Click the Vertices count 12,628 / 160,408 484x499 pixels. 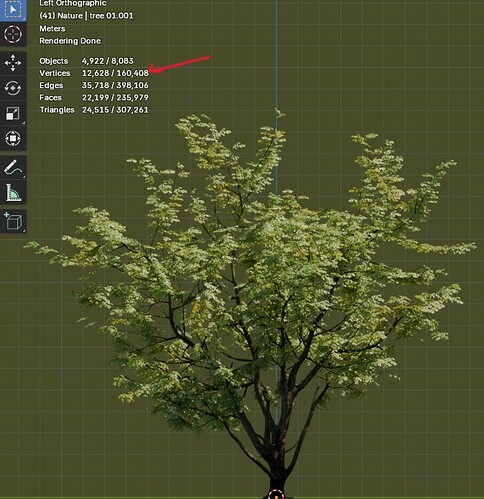tap(115, 73)
